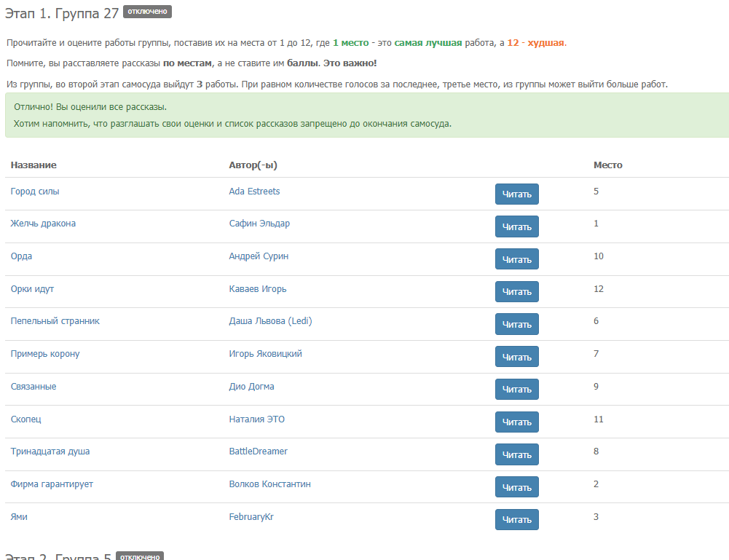Open the story link 'Тринадцатая душа'

click(50, 451)
